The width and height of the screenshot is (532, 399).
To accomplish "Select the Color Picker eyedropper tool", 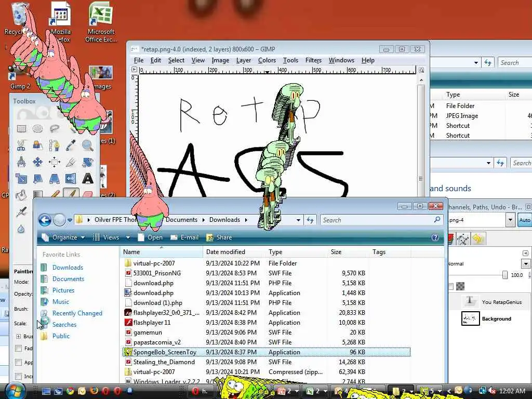I will point(71,145).
